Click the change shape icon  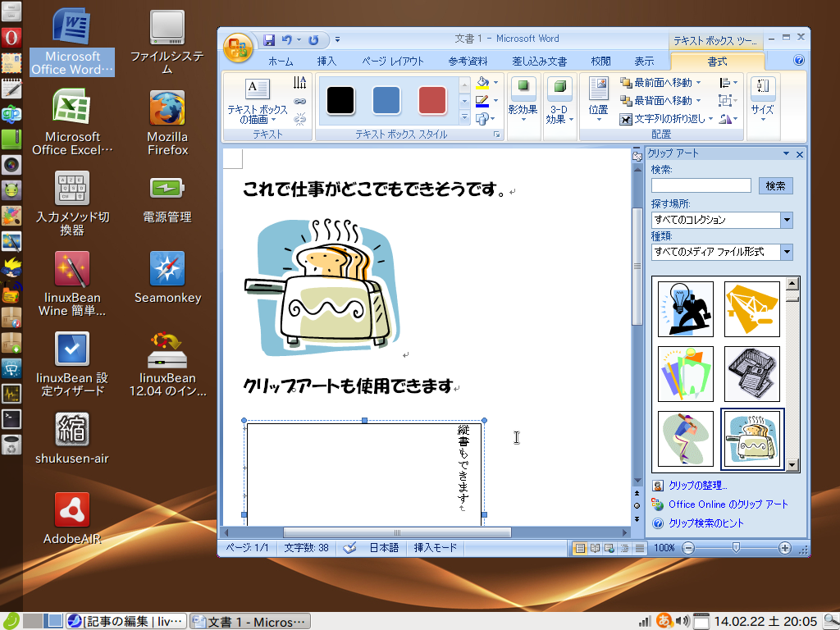point(484,118)
